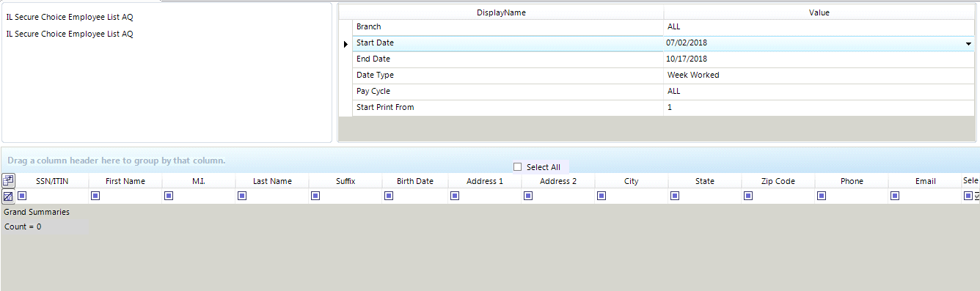Open filter operator icon under First Name column

point(95,196)
